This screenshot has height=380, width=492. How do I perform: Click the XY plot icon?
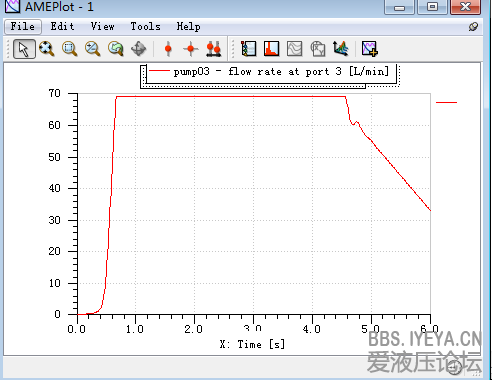pyautogui.click(x=318, y=49)
